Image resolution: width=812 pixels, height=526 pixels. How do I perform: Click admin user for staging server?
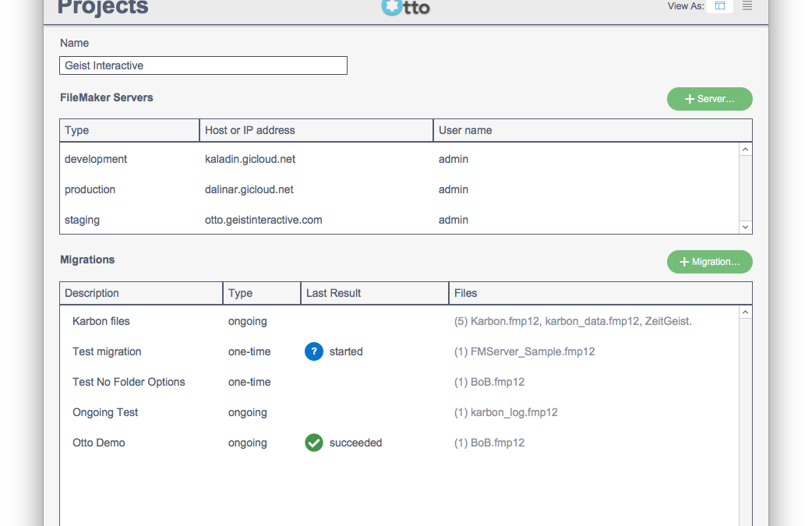453,220
